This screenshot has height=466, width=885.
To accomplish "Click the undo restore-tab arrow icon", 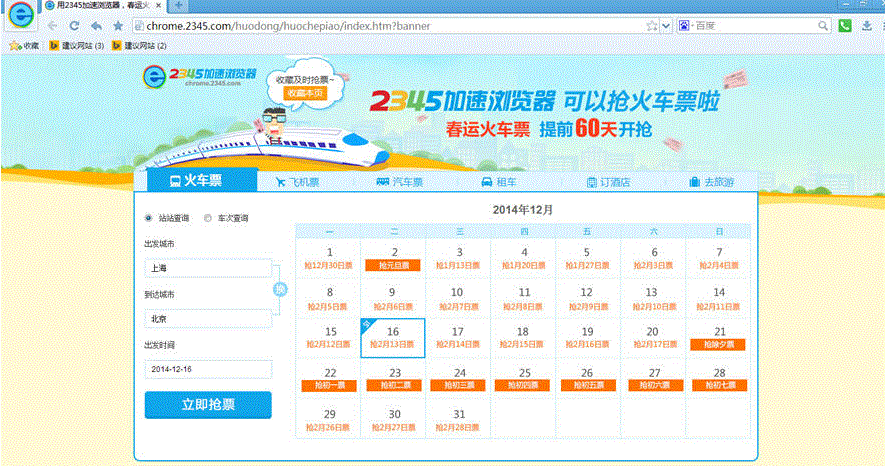I will 97,26.
